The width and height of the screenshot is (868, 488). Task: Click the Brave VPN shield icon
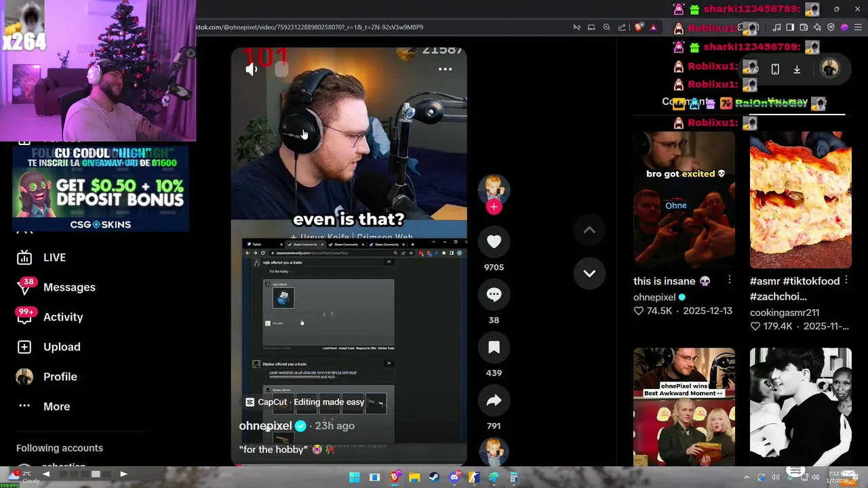click(x=831, y=27)
